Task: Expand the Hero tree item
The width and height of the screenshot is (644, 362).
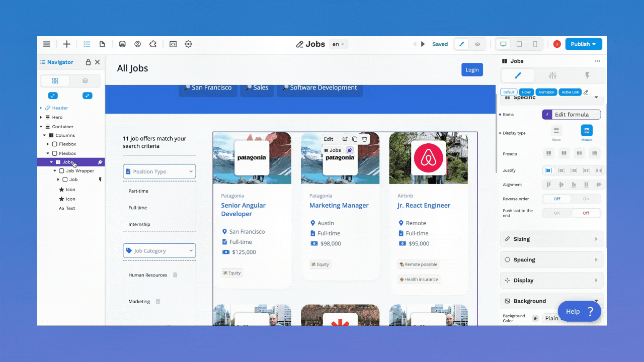Action: pos(41,118)
